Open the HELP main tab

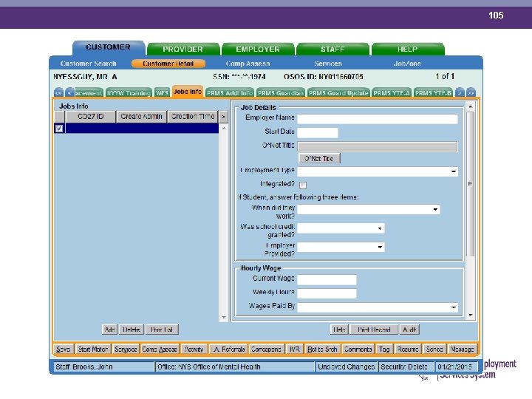(407, 50)
